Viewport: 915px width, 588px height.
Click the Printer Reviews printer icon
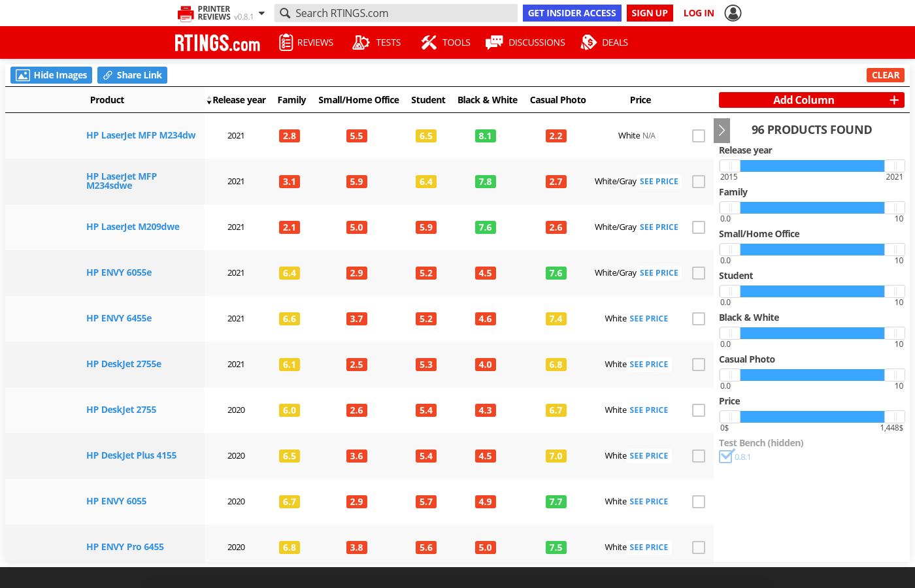[x=186, y=13]
